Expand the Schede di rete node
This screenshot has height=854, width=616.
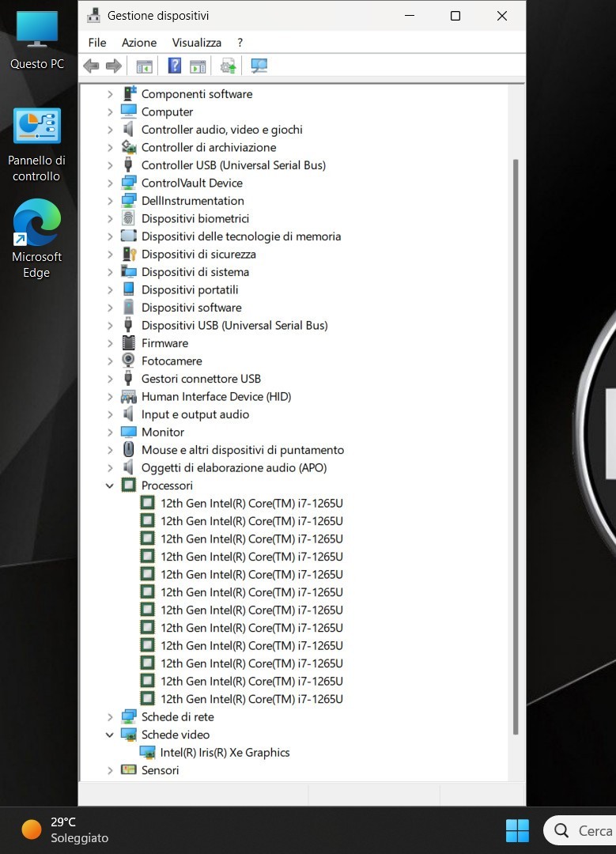(x=110, y=716)
